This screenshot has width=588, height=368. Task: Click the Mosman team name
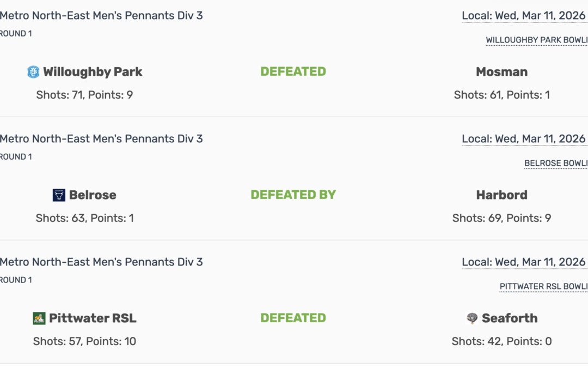coord(501,71)
